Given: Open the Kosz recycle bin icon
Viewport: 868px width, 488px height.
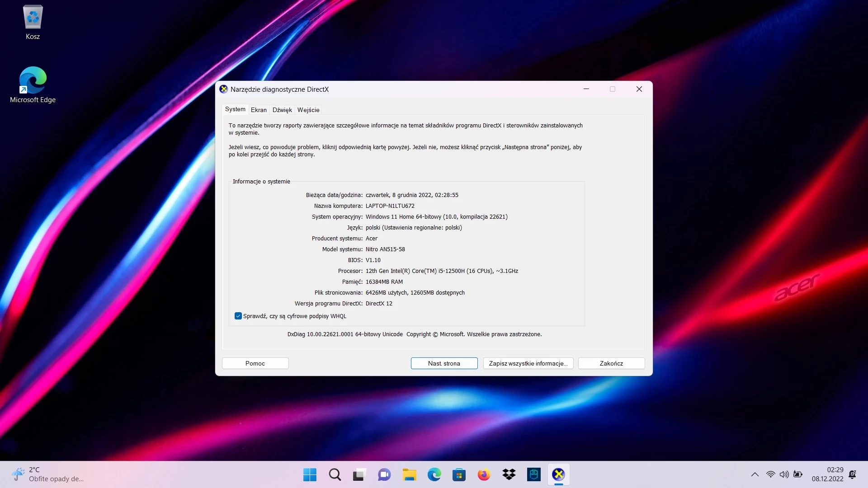Looking at the screenshot, I should coord(33,23).
